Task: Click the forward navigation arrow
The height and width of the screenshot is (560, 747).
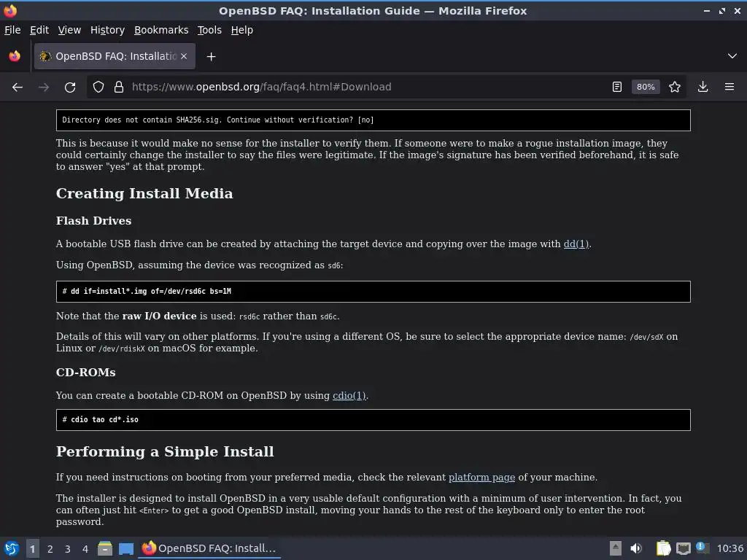Action: [44, 87]
